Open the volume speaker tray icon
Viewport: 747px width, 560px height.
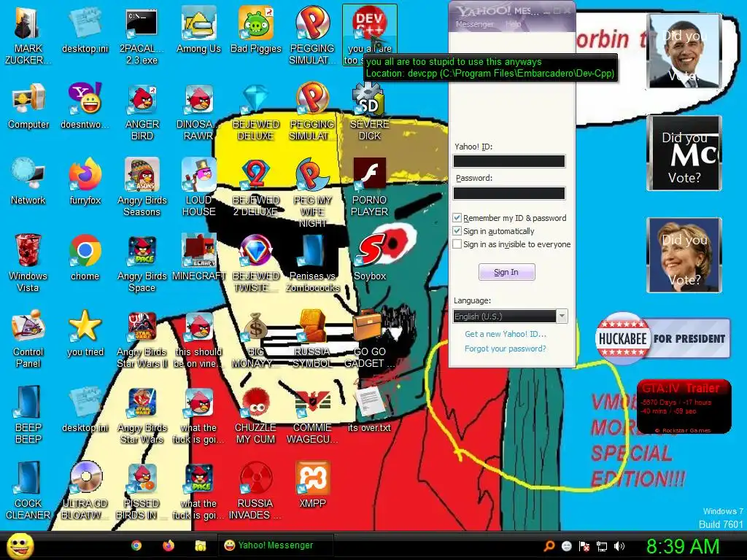pyautogui.click(x=619, y=546)
